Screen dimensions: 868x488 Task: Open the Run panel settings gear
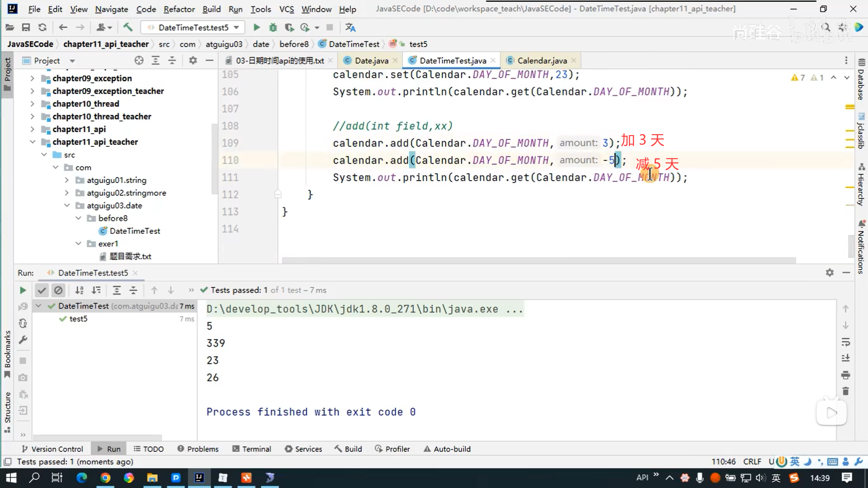pos(830,272)
